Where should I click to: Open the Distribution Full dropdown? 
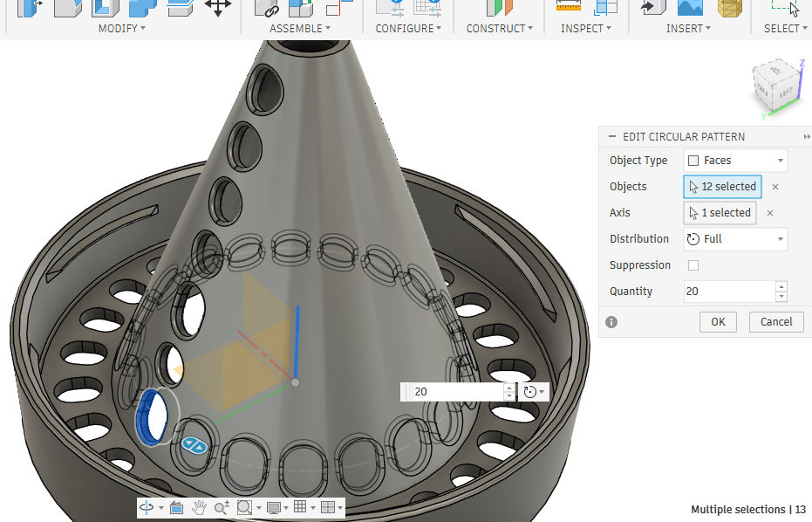[735, 239]
